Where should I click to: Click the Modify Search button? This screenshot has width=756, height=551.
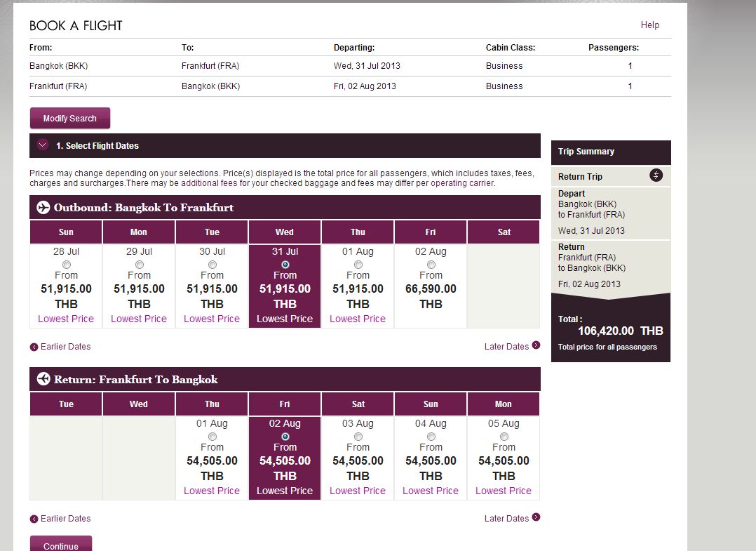(70, 118)
